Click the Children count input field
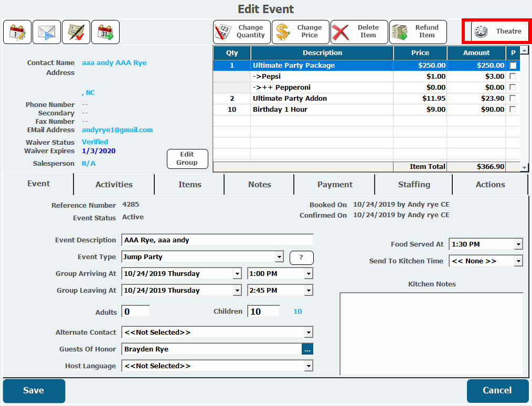This screenshot has height=406, width=532. [263, 312]
